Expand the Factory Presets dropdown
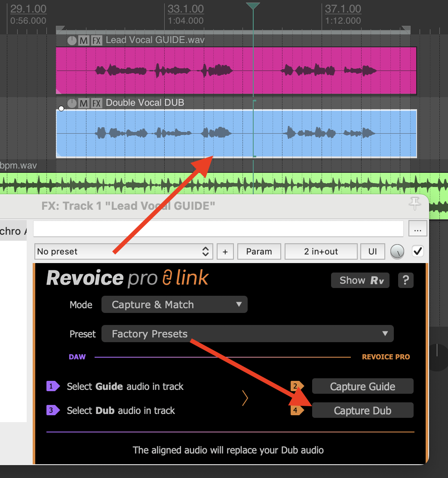This screenshot has height=478, width=448. [x=247, y=334]
